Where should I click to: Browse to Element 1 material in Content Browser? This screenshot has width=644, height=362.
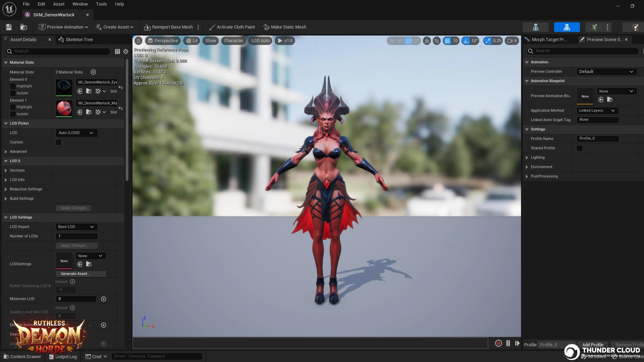[x=89, y=112]
